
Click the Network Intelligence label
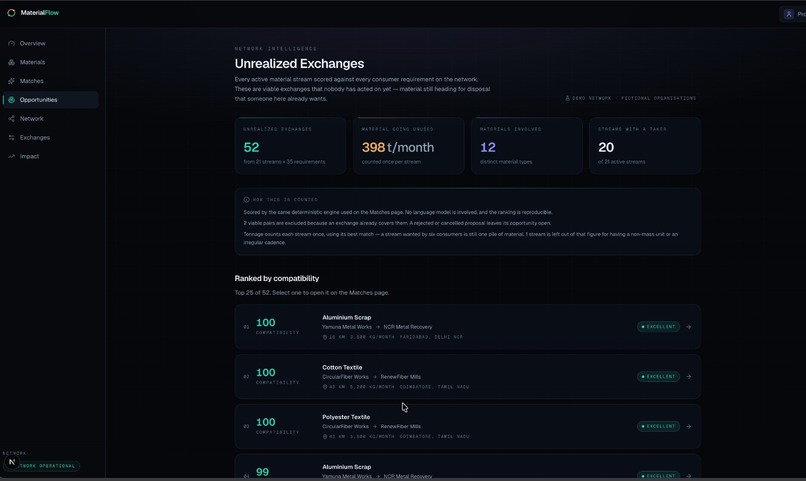pyautogui.click(x=276, y=49)
